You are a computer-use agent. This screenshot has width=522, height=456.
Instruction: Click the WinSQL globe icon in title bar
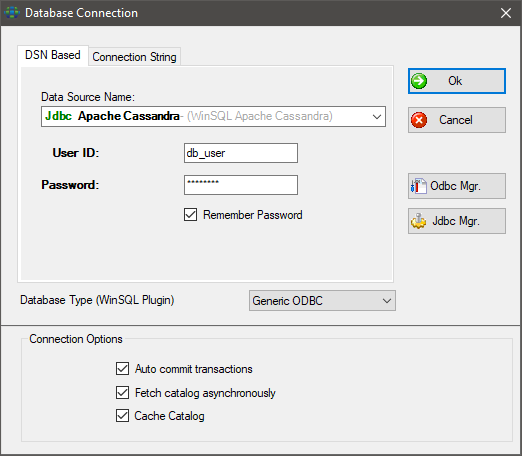(x=12, y=13)
